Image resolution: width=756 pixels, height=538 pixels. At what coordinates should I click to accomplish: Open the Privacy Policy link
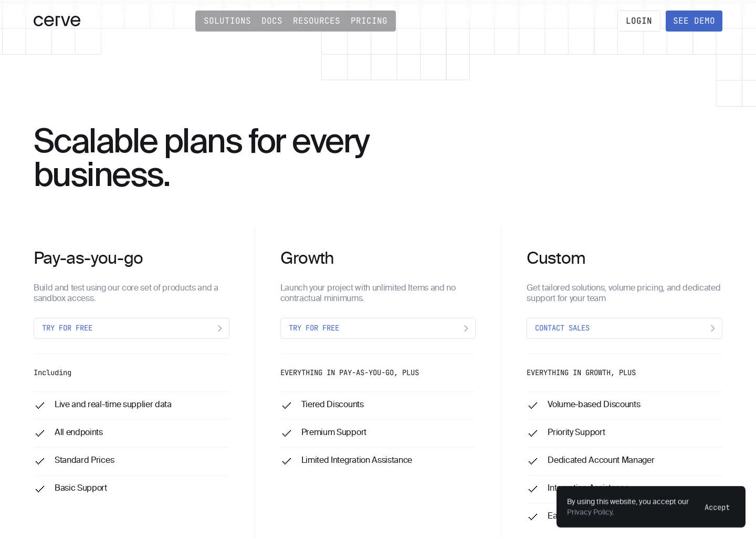590,512
